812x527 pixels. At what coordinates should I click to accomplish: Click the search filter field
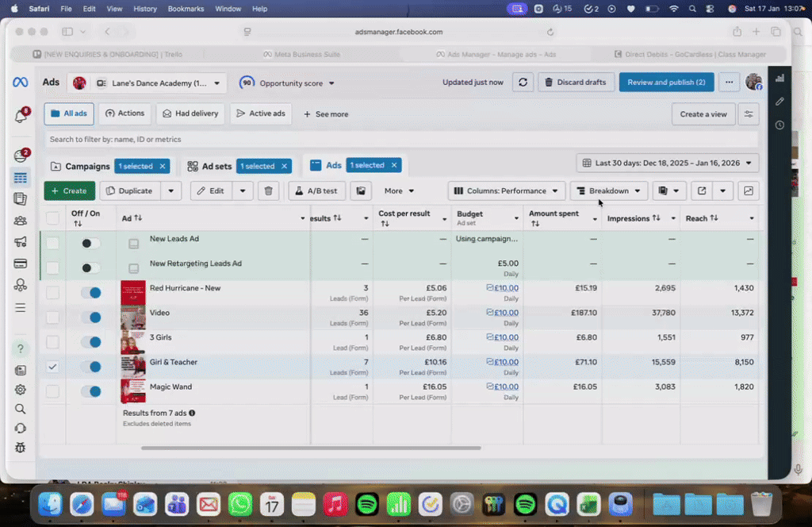coord(401,140)
